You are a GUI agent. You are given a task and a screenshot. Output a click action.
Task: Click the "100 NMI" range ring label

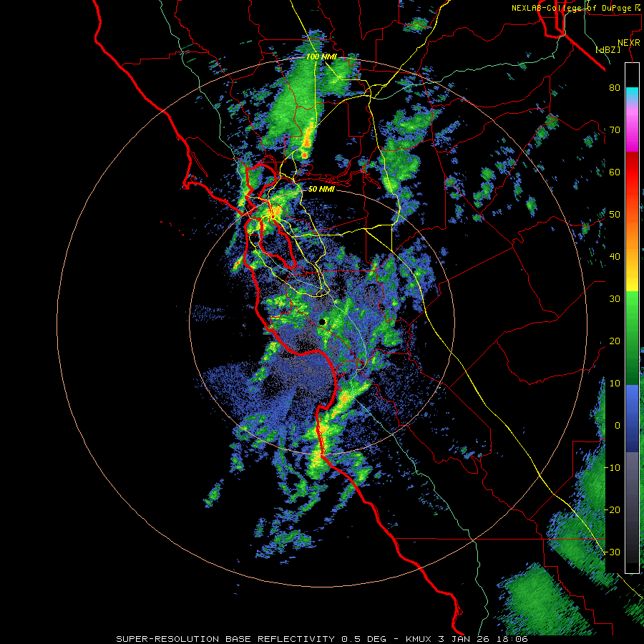coord(321,57)
